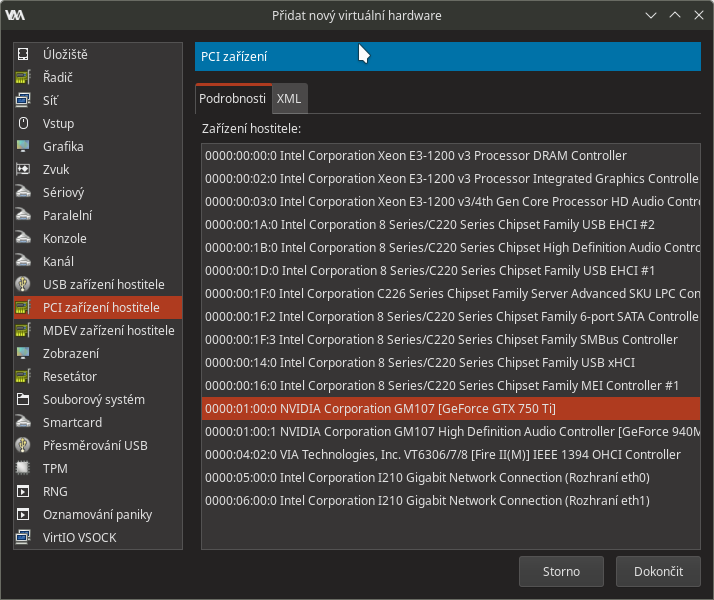Select the 6-port SATA Controller row
This screenshot has width=714, height=600.
(x=451, y=316)
